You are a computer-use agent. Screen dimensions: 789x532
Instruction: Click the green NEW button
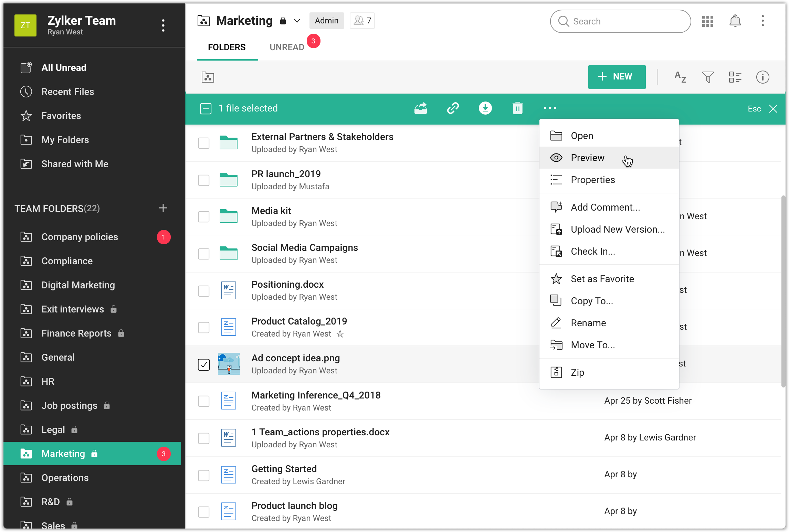click(617, 77)
